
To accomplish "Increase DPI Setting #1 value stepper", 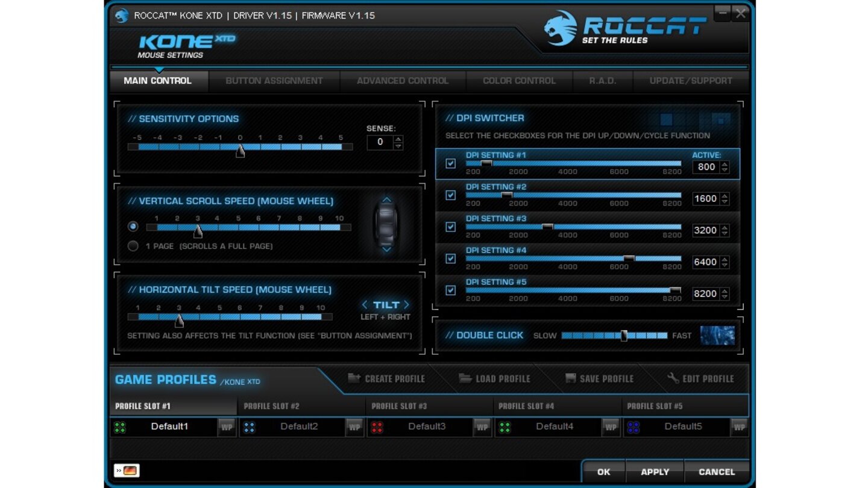I will pyautogui.click(x=725, y=164).
